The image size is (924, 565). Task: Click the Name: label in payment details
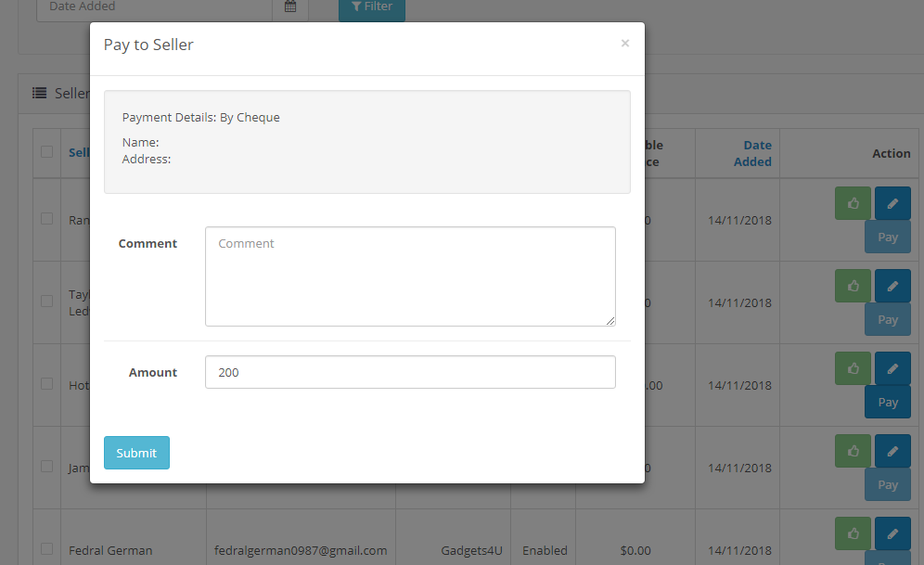coord(140,143)
